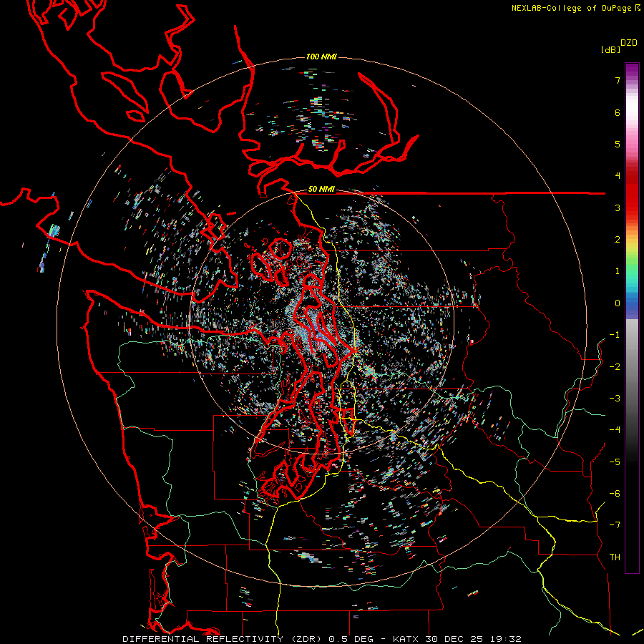The width and height of the screenshot is (644, 644).
Task: Click the 1 value on the color scale
Action: pos(618,271)
